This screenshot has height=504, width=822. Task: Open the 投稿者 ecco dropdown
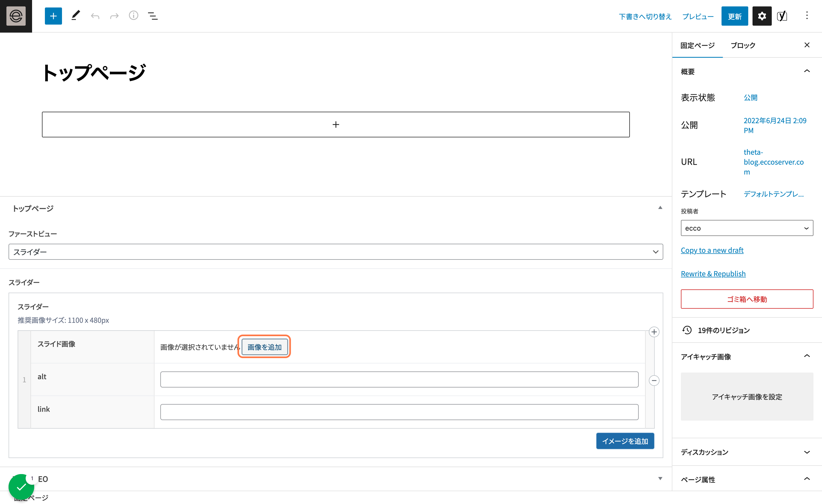(747, 228)
